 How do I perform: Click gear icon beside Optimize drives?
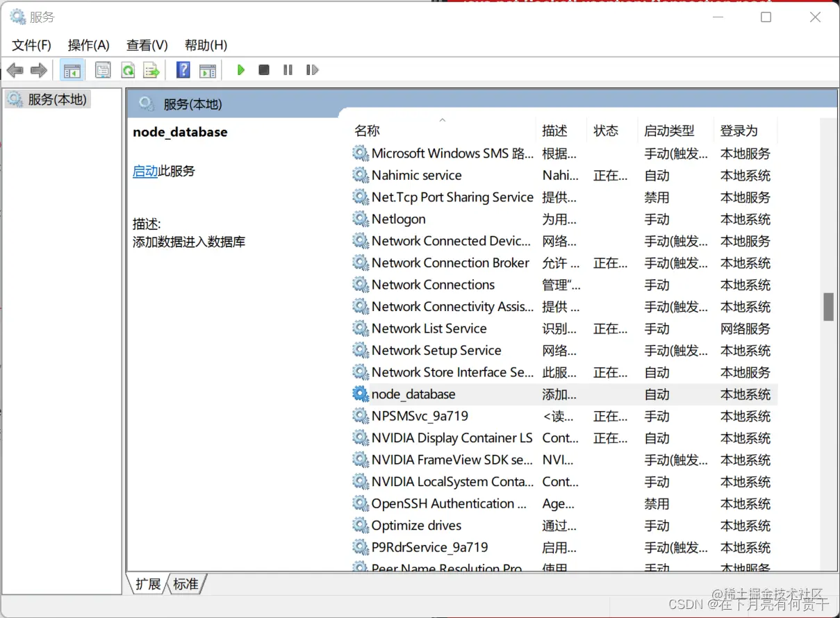click(361, 525)
